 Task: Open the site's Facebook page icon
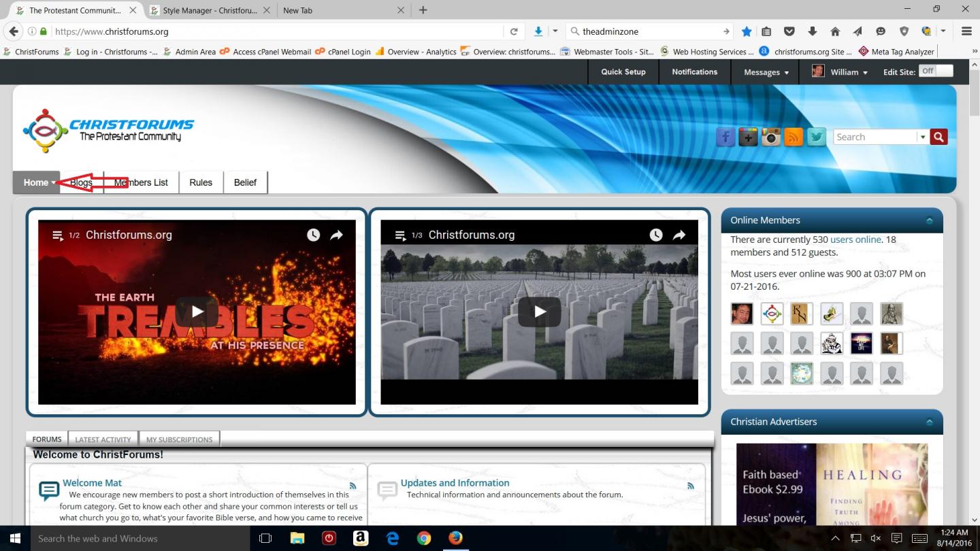[725, 137]
